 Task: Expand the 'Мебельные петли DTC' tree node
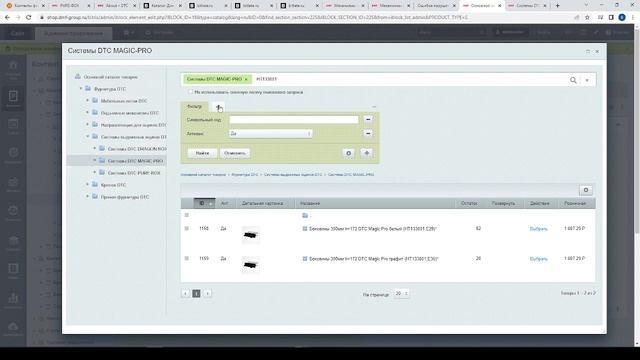tap(87, 100)
